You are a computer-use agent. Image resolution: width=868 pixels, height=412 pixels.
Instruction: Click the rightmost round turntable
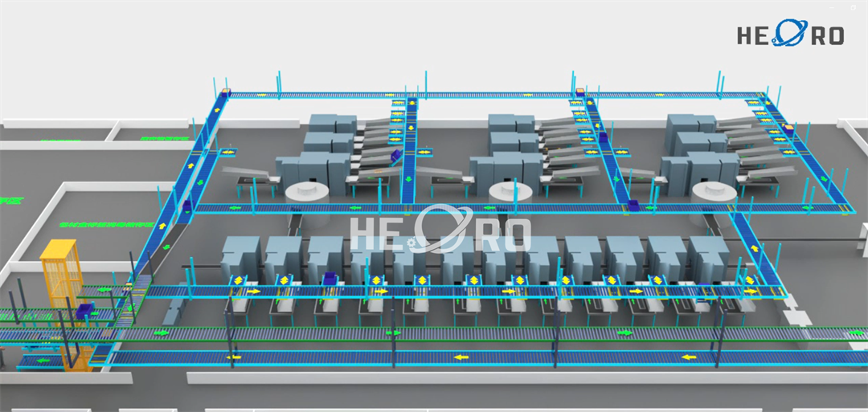coord(710,191)
